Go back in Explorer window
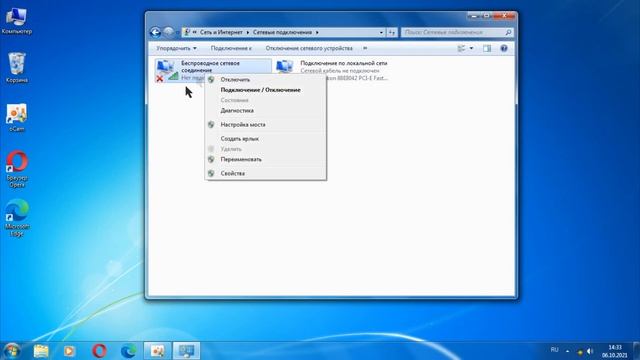Screen dimensions: 640x360 tap(155, 32)
